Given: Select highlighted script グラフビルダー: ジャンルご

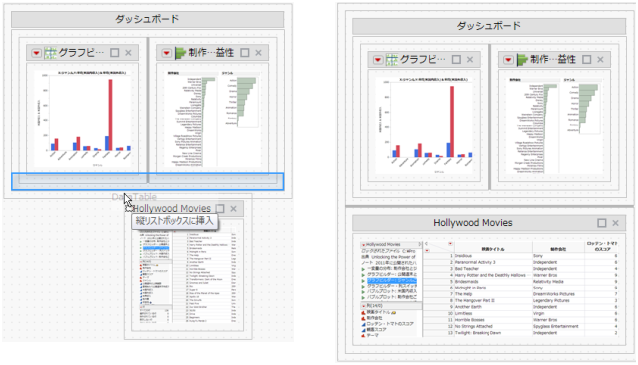Looking at the screenshot, I should coord(391,281).
